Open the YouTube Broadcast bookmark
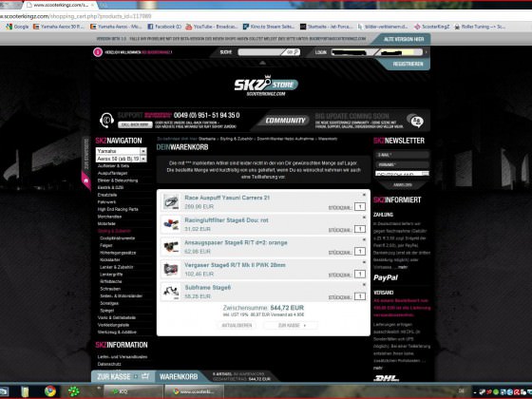The width and height of the screenshot is (532, 399). pos(212,27)
